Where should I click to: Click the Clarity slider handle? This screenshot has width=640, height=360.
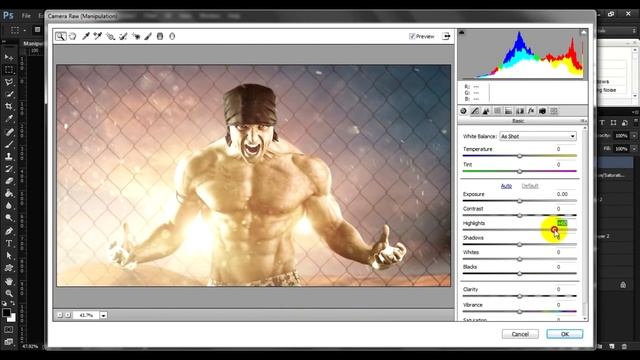520,296
